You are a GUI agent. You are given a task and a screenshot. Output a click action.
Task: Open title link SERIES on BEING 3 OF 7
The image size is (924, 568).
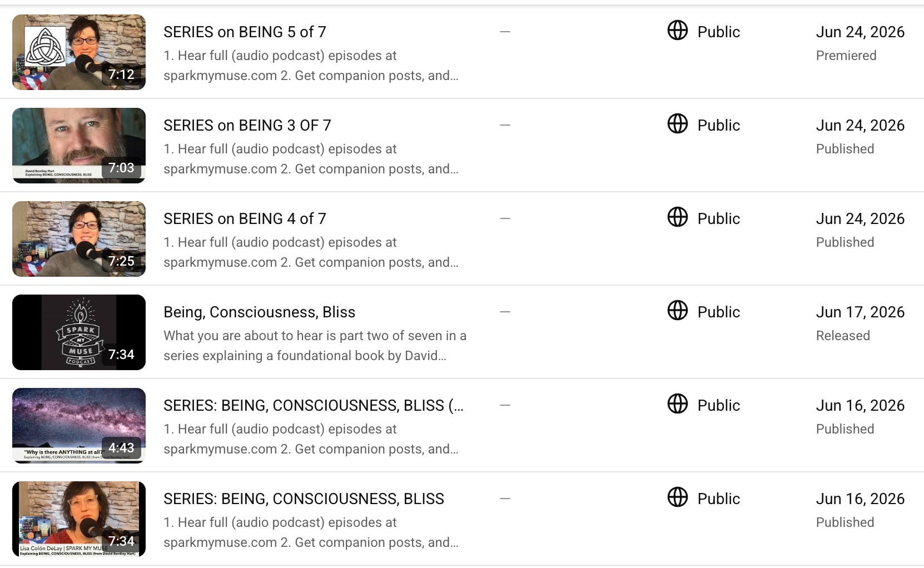tap(247, 126)
